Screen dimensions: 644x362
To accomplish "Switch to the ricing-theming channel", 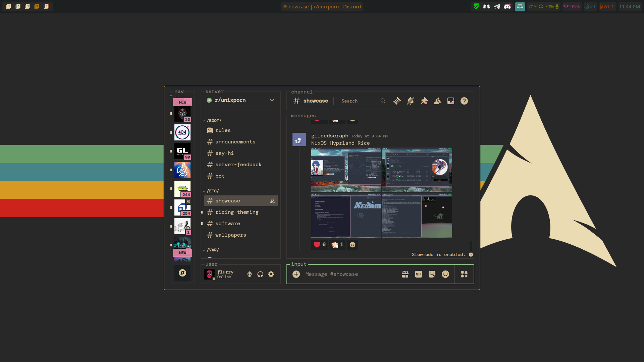I will (x=236, y=212).
